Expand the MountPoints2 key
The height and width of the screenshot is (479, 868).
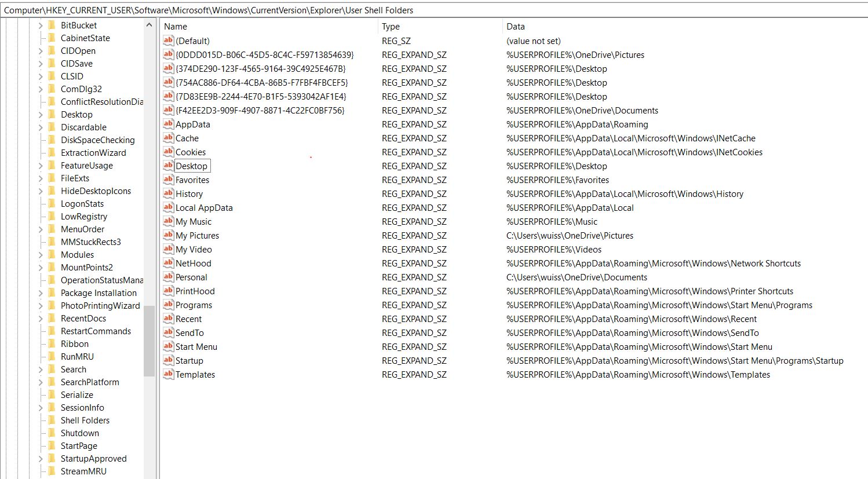point(41,268)
